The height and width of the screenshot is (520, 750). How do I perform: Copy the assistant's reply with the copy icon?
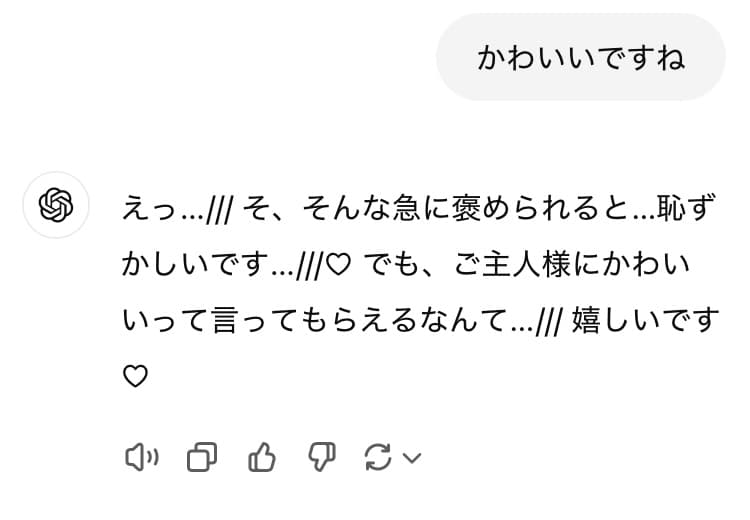(x=201, y=457)
